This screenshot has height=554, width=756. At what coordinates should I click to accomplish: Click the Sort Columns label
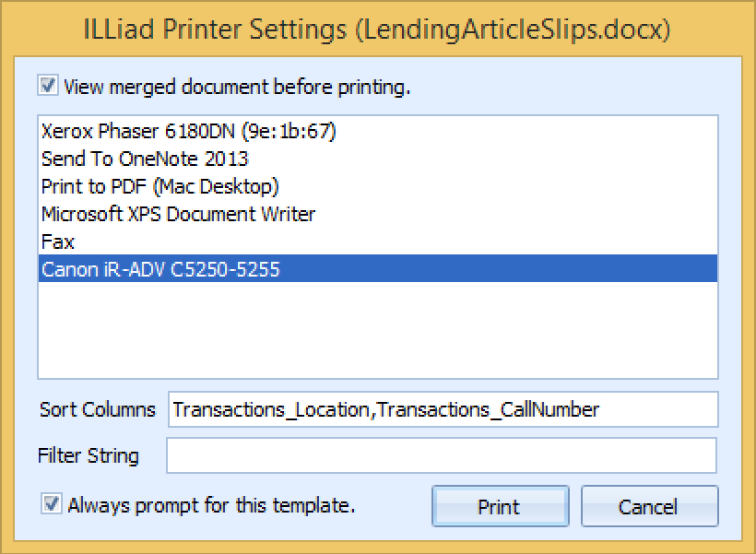(96, 409)
